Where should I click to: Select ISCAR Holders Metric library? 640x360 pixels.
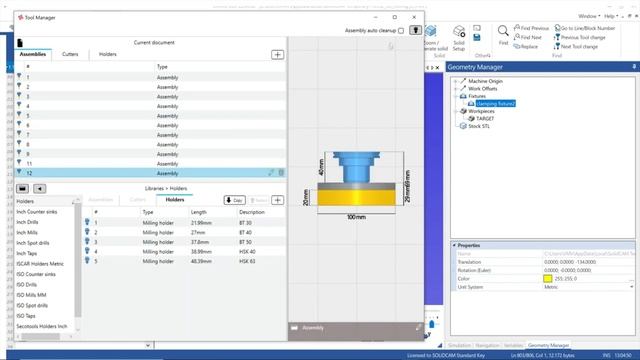click(x=40, y=264)
